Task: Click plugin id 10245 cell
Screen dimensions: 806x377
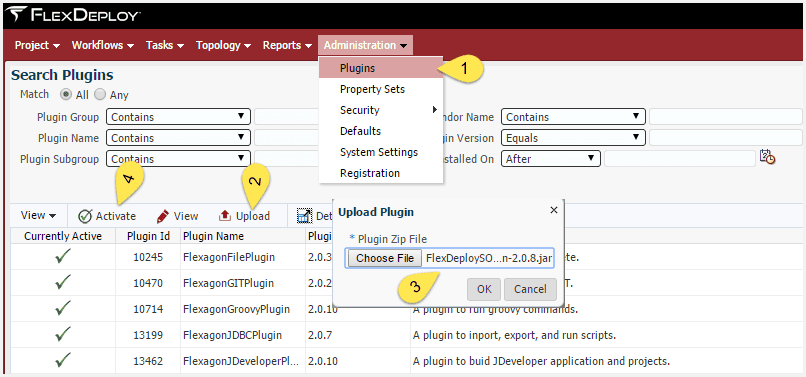Action: (148, 257)
